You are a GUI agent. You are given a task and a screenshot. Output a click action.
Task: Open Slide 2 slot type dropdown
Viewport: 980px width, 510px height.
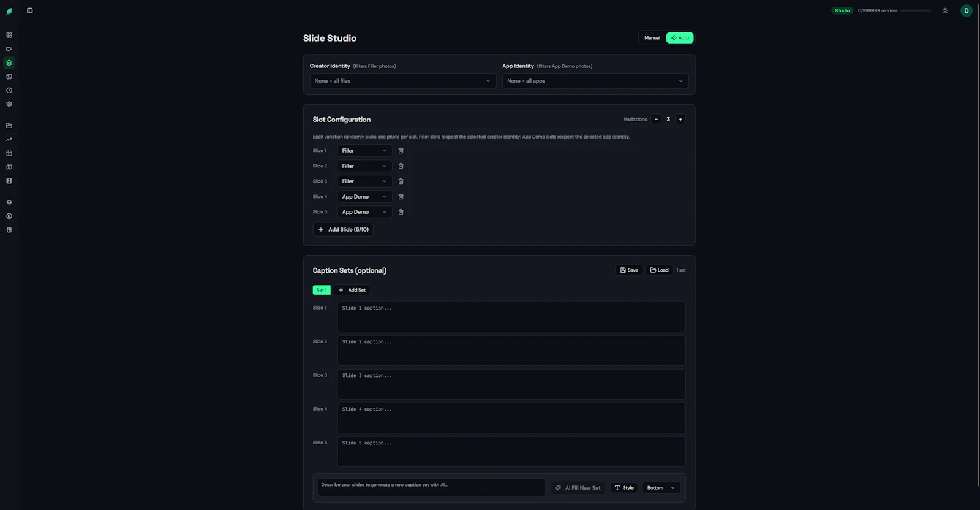[364, 166]
